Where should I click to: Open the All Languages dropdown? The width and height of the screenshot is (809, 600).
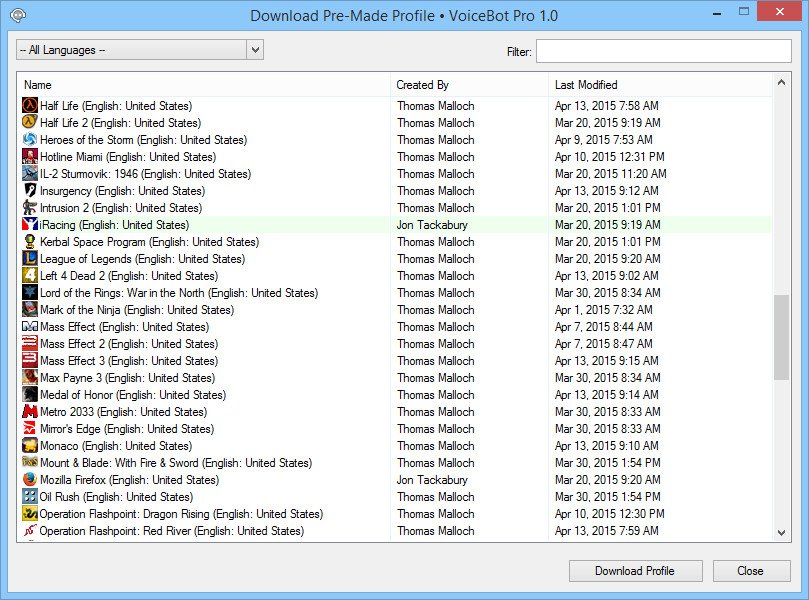pos(254,50)
